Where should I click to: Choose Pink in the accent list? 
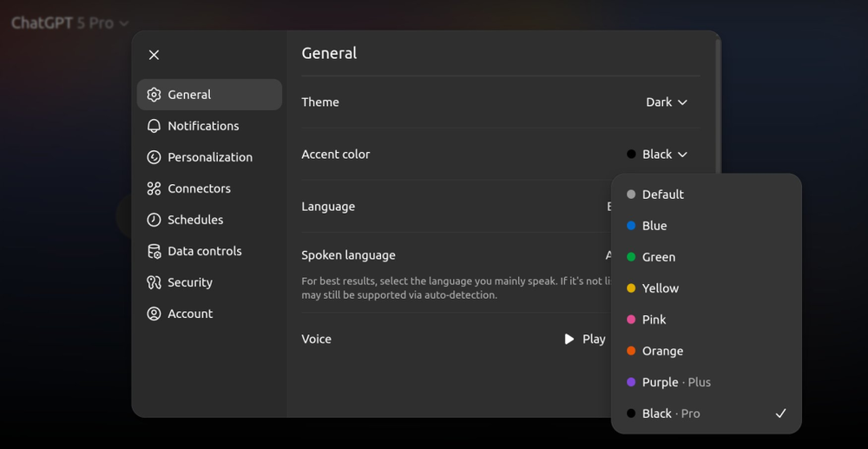(654, 320)
